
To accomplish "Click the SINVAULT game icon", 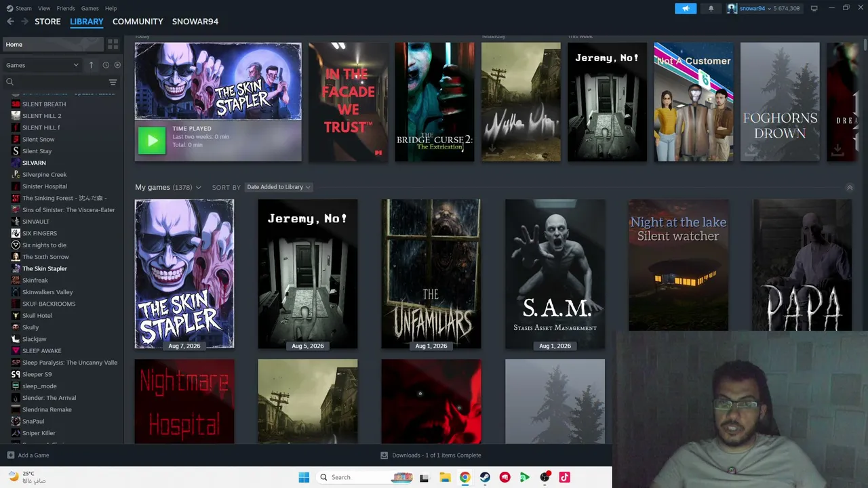I will 16,222.
